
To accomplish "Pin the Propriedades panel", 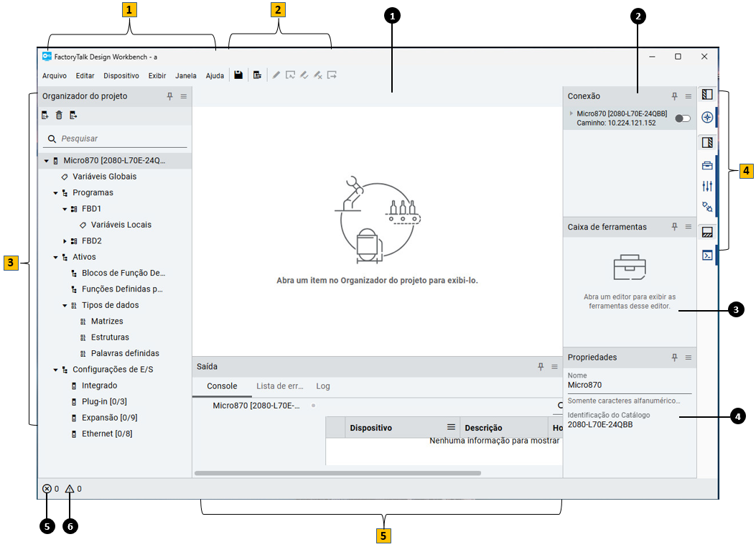I will click(675, 357).
